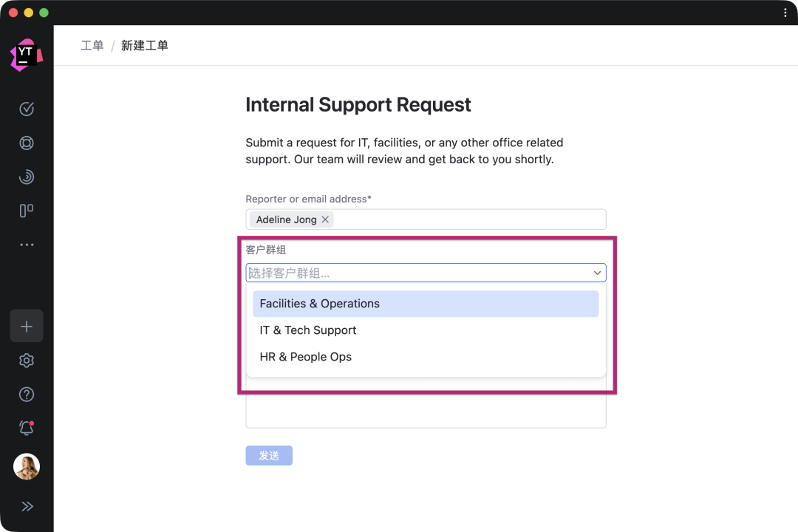Select Facilities & Operations option
Screen dimensions: 798x532
(x=426, y=304)
